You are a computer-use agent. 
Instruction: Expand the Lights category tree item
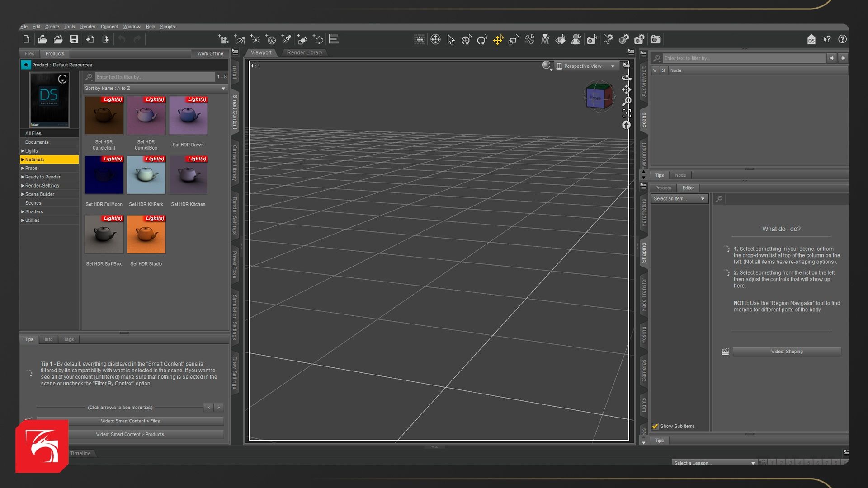click(x=23, y=151)
